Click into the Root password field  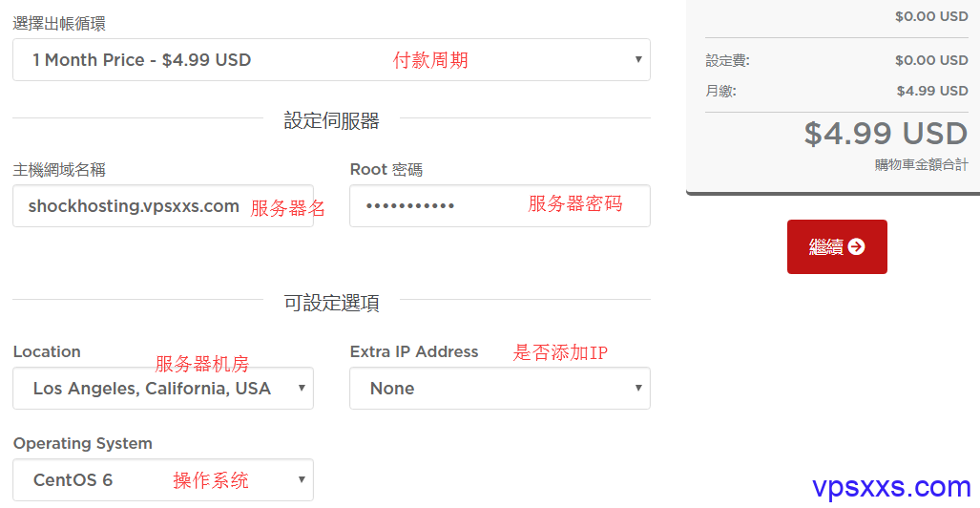pos(499,206)
